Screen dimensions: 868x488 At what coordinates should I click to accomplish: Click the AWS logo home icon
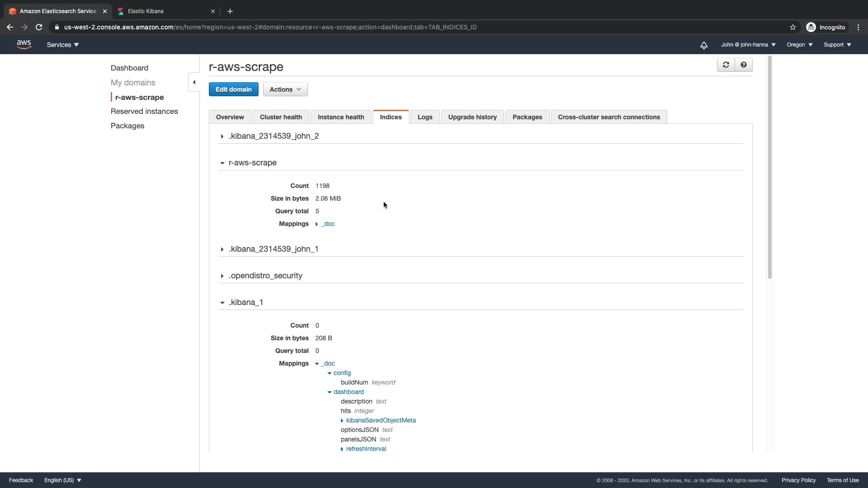click(x=24, y=45)
